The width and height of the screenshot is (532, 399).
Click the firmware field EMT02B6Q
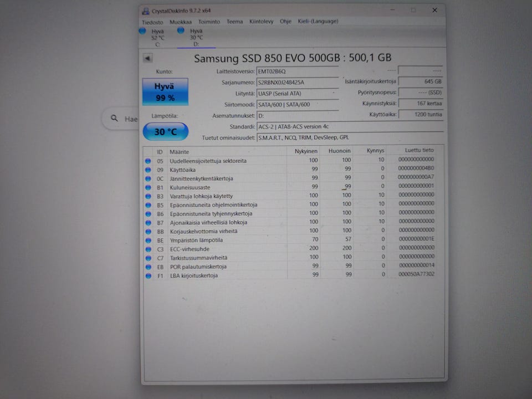[297, 71]
